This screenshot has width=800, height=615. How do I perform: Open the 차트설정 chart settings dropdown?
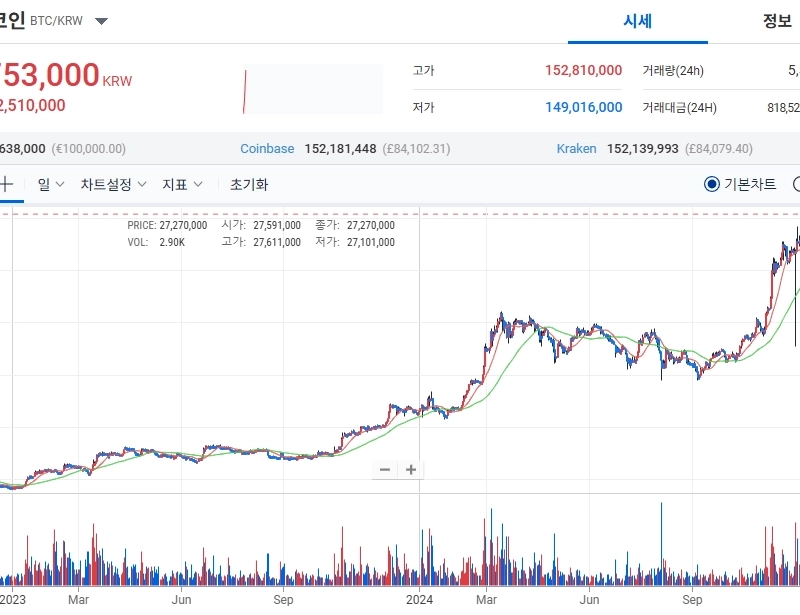tap(114, 184)
